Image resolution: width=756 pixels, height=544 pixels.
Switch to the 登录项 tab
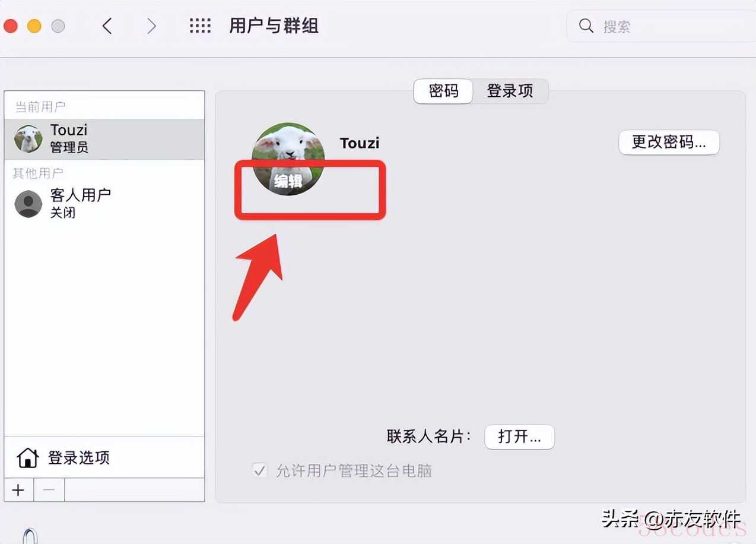[510, 91]
